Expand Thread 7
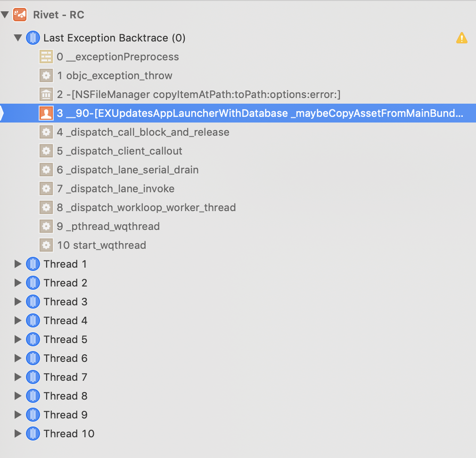This screenshot has height=458, width=476. 18,377
